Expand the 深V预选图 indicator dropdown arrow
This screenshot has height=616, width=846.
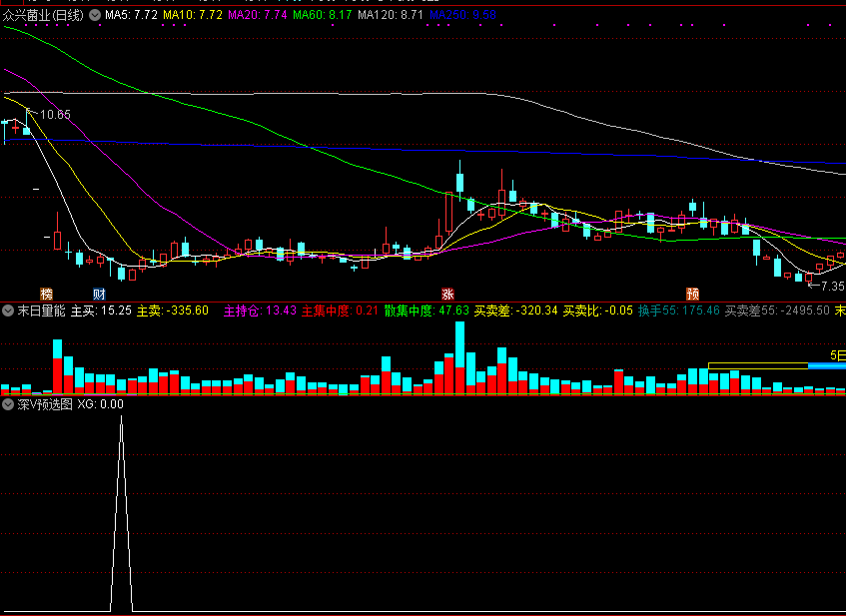click(x=8, y=404)
